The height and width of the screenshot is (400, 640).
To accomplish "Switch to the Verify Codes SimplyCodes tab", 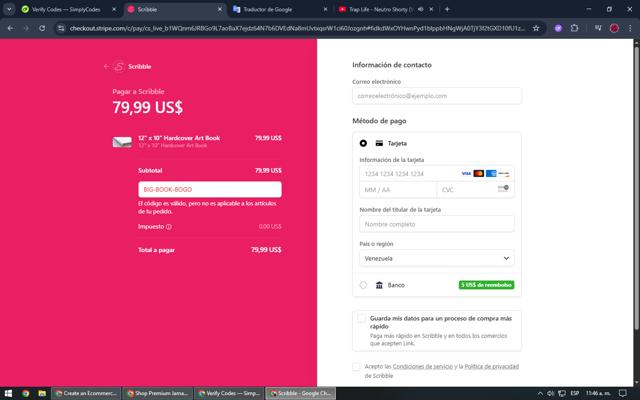I will click(66, 9).
